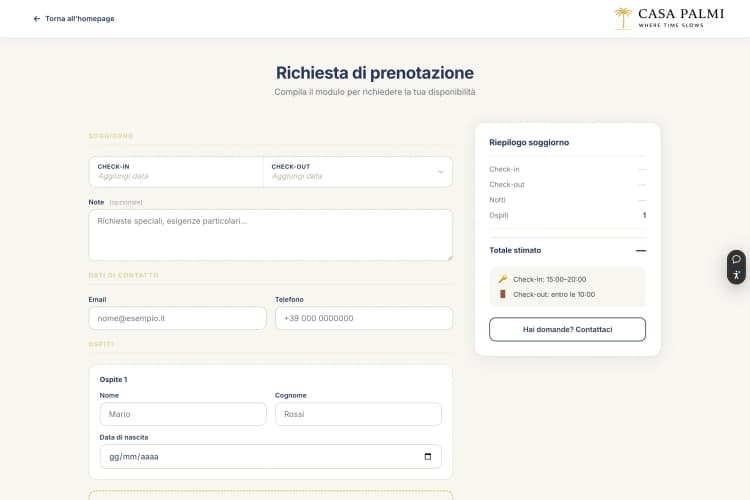Click the key icon beside check-in hours
The width and height of the screenshot is (750, 500).
(x=503, y=279)
